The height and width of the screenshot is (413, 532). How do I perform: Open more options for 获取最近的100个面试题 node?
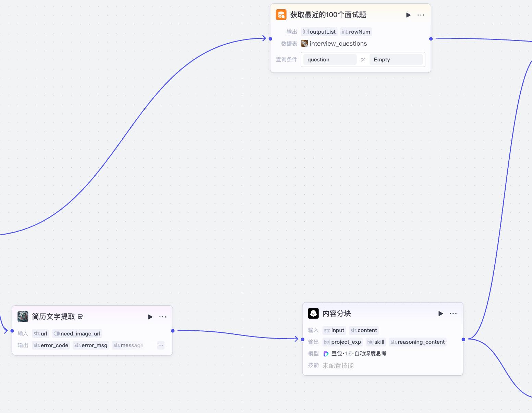pos(421,15)
